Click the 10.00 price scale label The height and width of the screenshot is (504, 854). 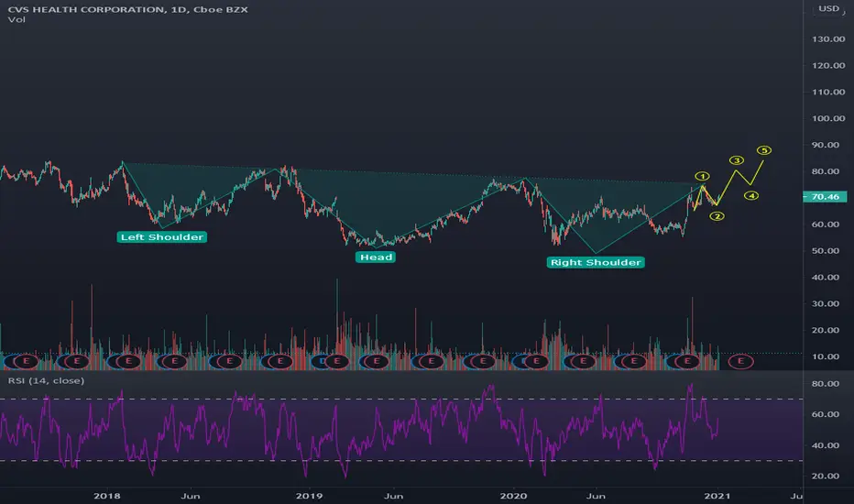click(825, 356)
